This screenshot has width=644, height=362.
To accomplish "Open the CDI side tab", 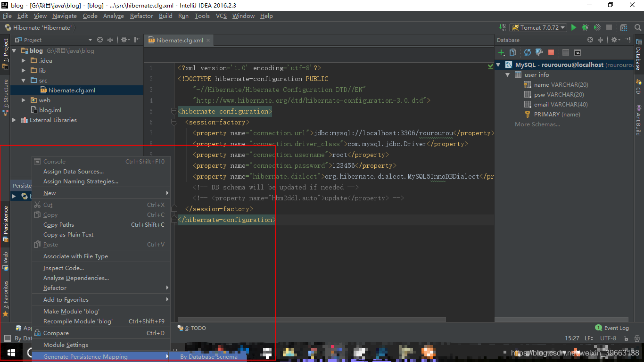I will (x=638, y=87).
